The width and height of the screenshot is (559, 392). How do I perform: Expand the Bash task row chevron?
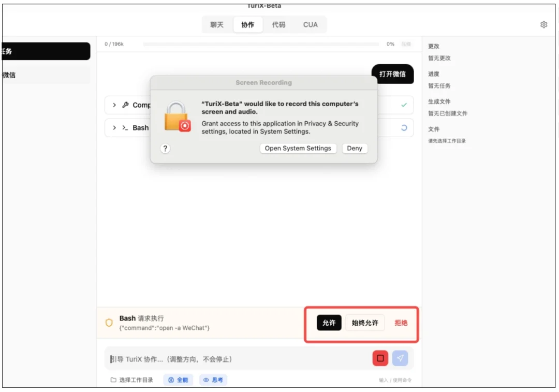tap(114, 128)
